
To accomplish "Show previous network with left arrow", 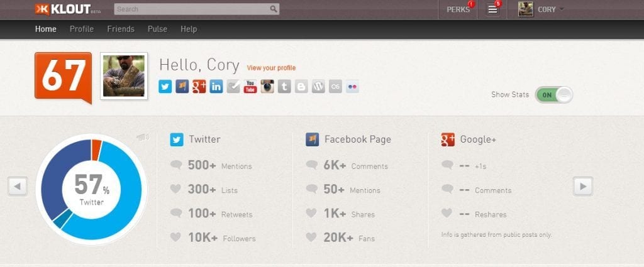I will tap(17, 186).
